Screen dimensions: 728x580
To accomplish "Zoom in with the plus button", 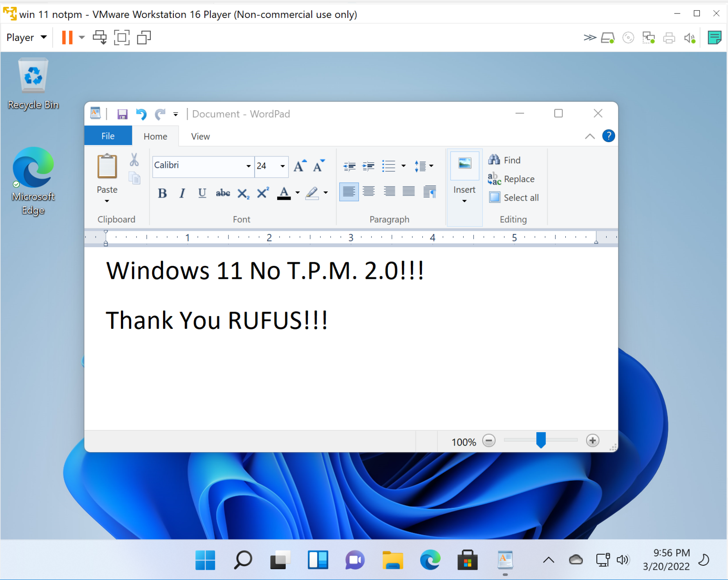I will [593, 441].
